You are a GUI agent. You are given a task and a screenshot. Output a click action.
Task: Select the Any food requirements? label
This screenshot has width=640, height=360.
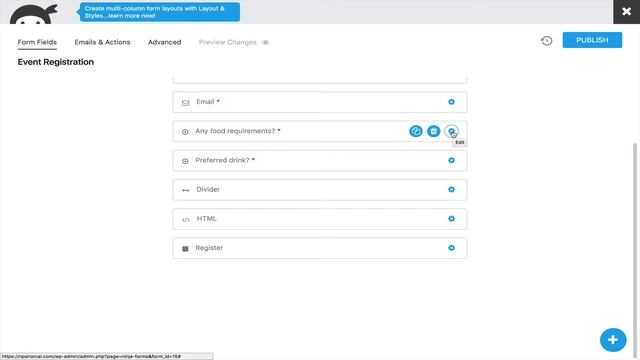(x=235, y=131)
